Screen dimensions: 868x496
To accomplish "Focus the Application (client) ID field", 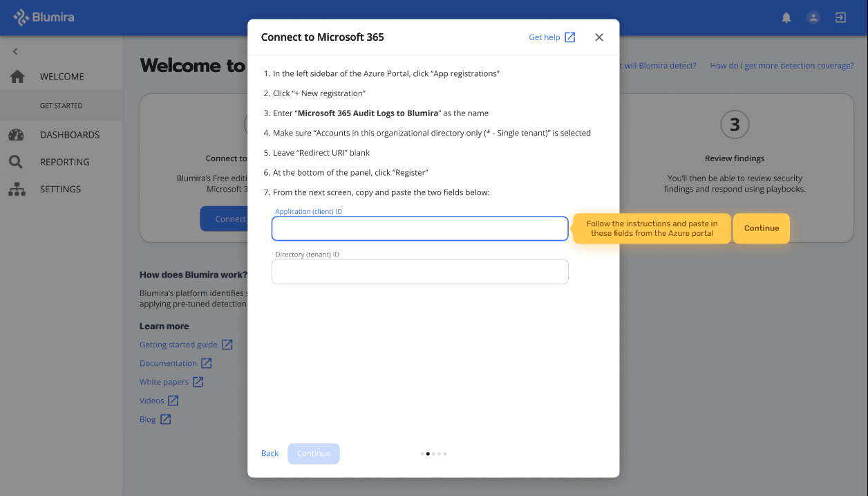I will [420, 229].
